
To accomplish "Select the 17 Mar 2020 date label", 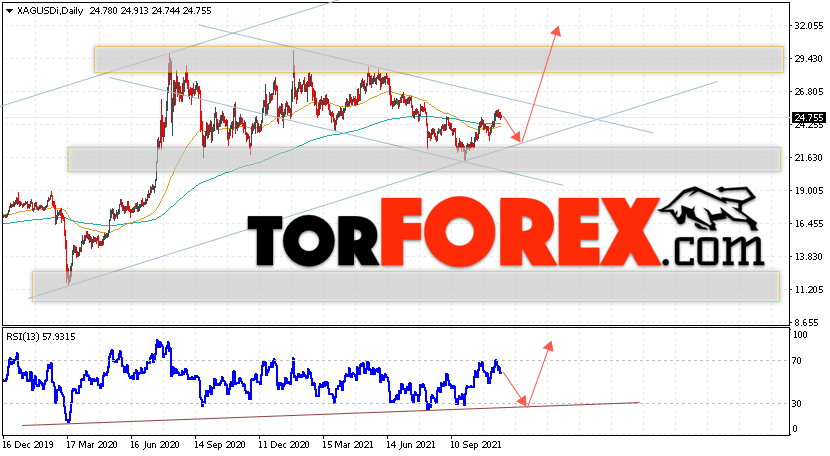I will [x=92, y=445].
